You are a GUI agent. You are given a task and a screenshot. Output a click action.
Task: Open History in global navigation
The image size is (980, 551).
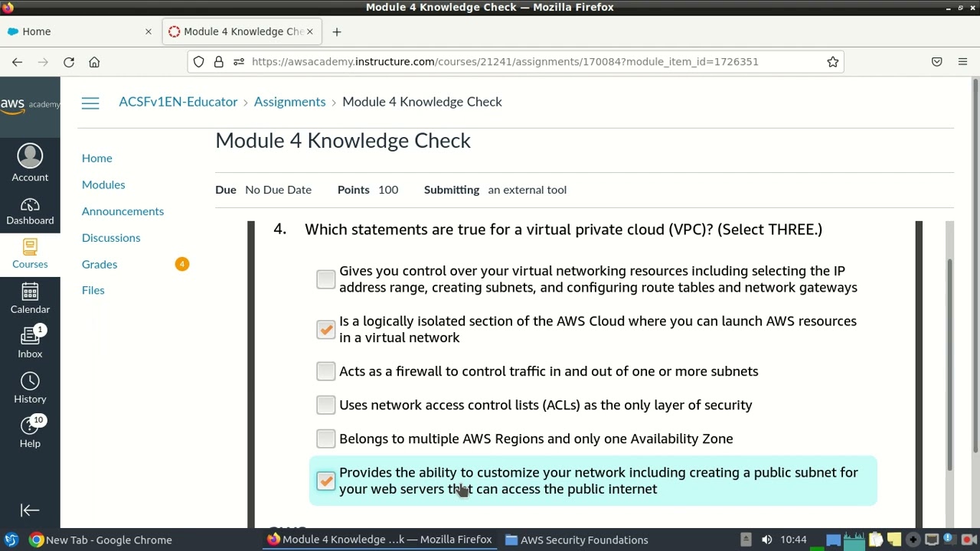click(30, 388)
